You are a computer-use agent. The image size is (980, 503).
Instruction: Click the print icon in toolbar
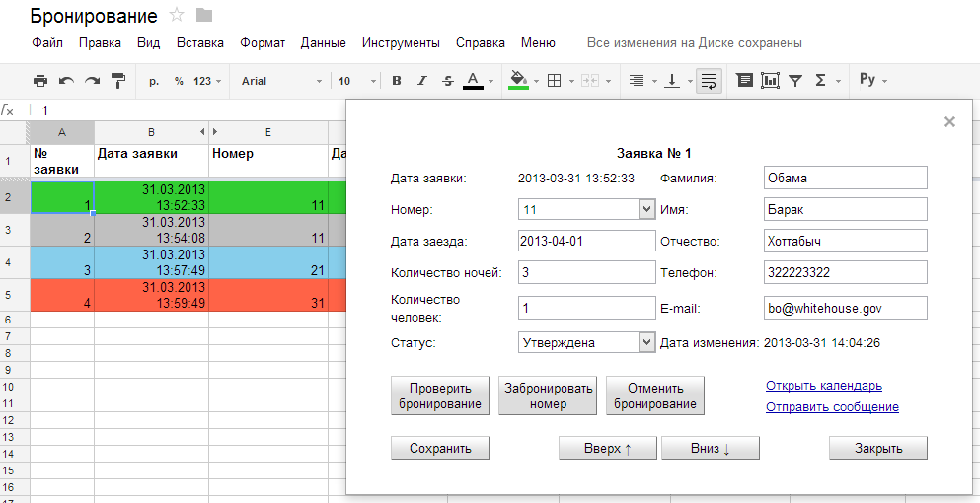point(40,81)
